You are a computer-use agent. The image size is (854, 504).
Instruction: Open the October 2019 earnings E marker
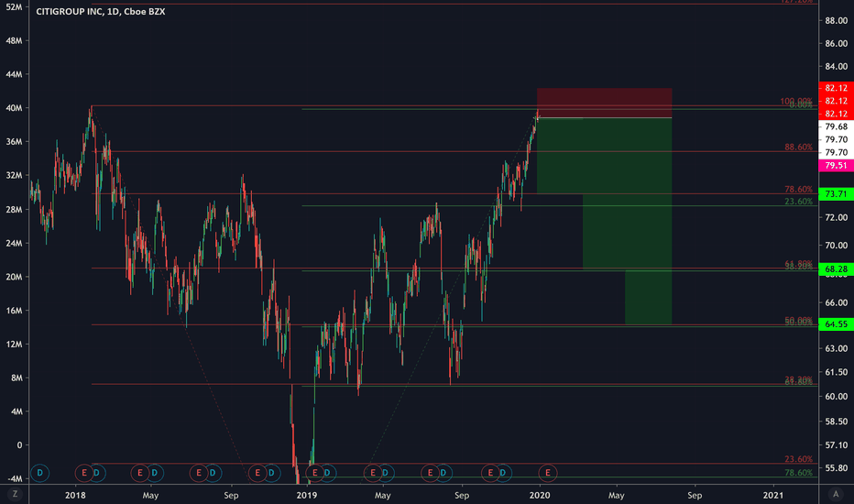click(491, 473)
